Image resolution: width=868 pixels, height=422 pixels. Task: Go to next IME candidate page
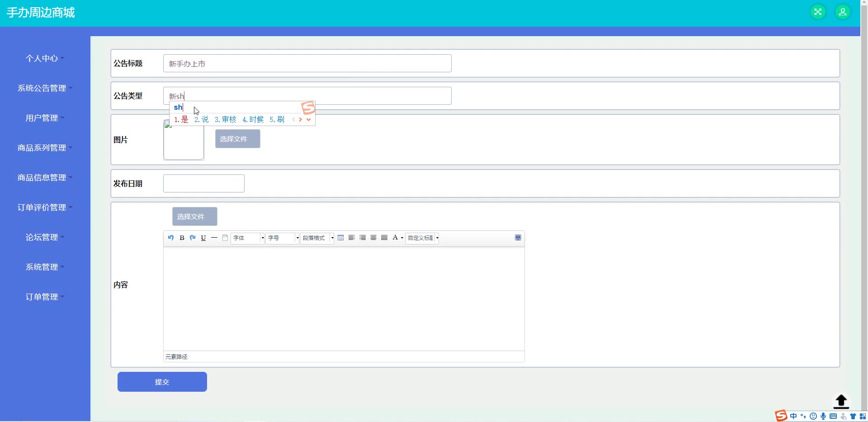click(x=301, y=120)
